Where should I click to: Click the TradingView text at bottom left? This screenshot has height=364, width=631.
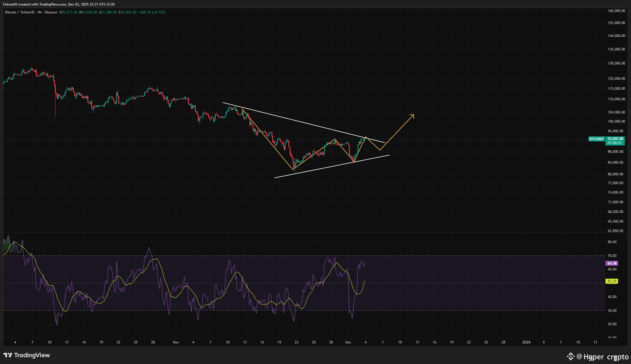[32, 355]
